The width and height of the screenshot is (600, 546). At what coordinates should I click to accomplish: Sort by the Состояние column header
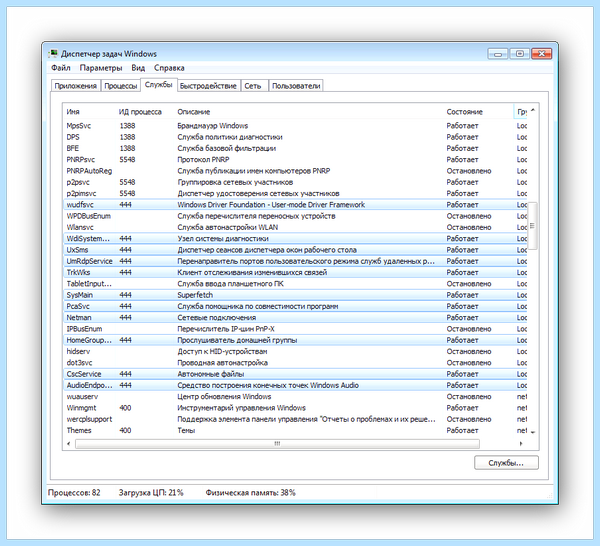tap(478, 112)
